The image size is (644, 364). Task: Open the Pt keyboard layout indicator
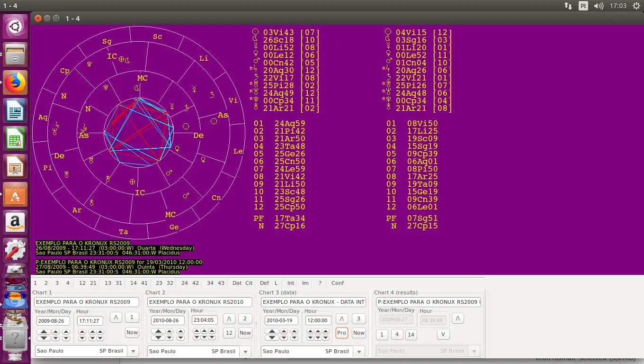583,6
